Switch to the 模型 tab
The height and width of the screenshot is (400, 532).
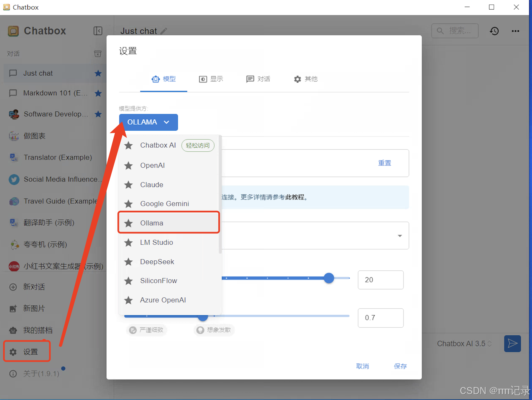pos(164,79)
